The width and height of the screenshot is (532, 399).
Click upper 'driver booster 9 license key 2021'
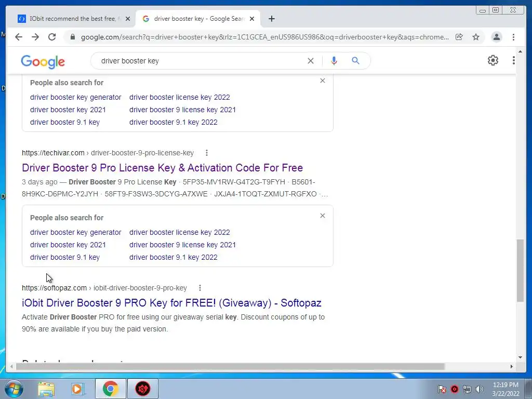coord(182,110)
